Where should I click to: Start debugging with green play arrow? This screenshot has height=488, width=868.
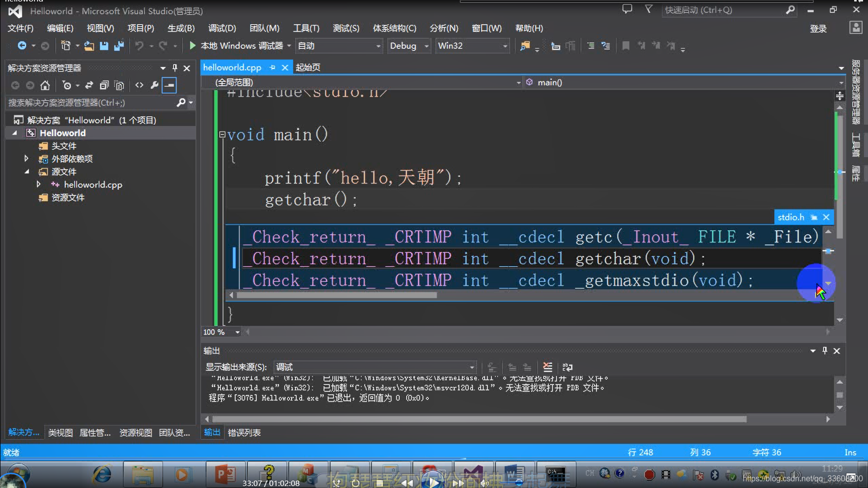[x=192, y=45]
